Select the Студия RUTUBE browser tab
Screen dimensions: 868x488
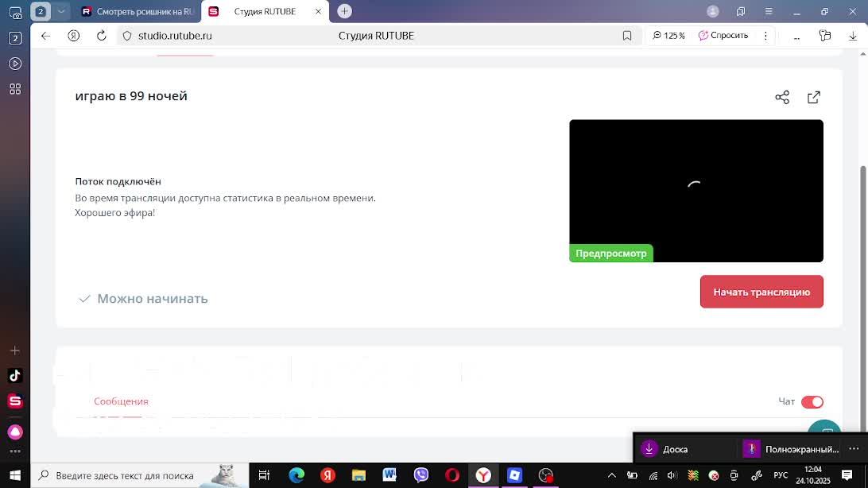point(265,11)
